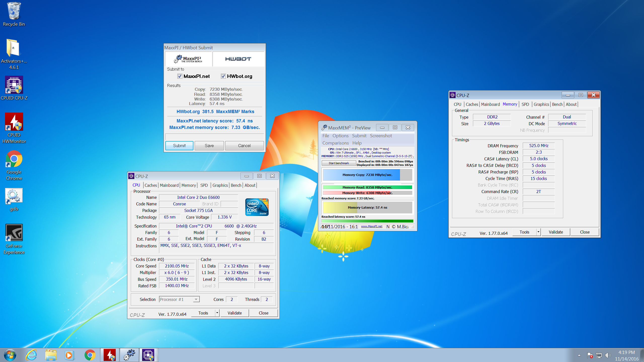
Task: Click the volume speaker tray icon
Action: [x=608, y=355]
